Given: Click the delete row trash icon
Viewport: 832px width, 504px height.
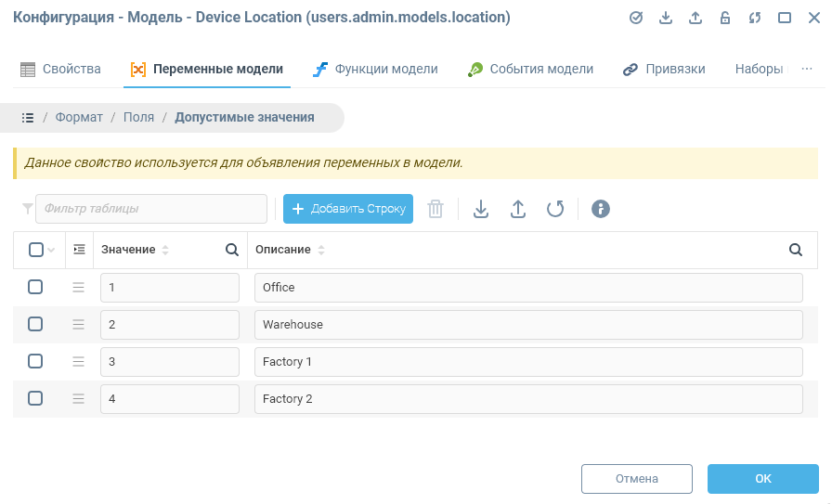Looking at the screenshot, I should pyautogui.click(x=435, y=209).
